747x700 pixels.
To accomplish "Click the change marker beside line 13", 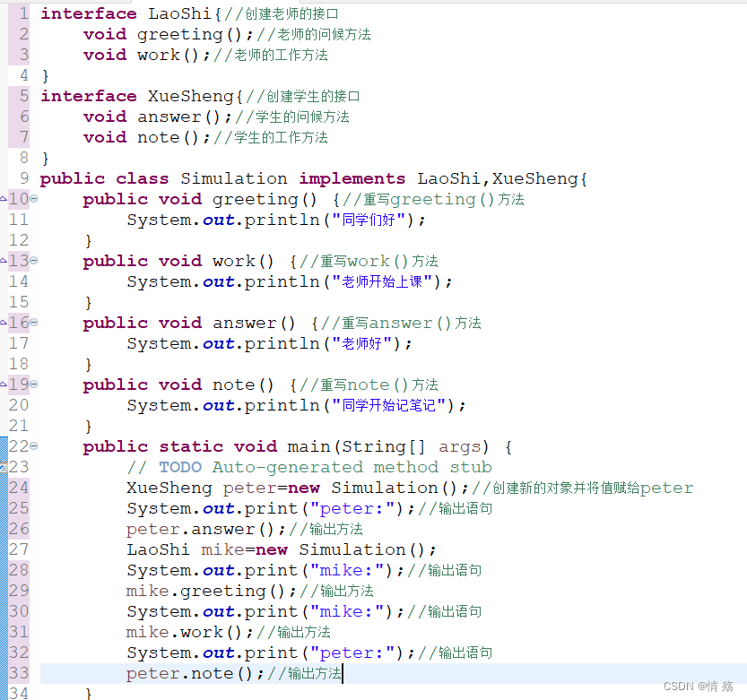I will coord(4,260).
